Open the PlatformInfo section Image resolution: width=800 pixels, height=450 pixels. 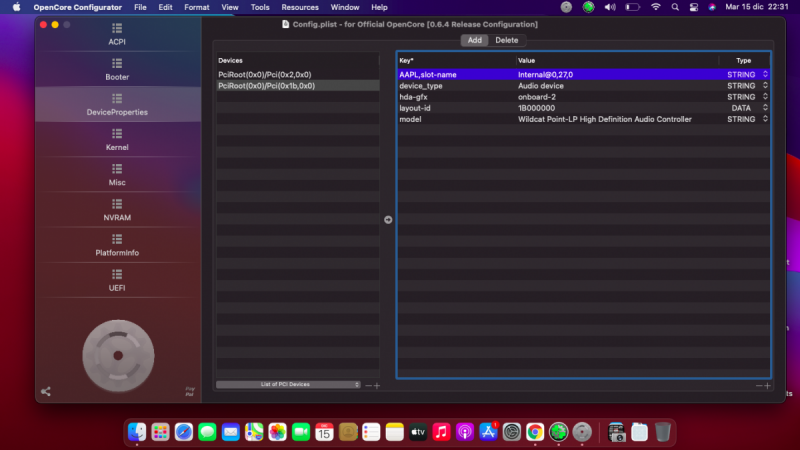117,246
